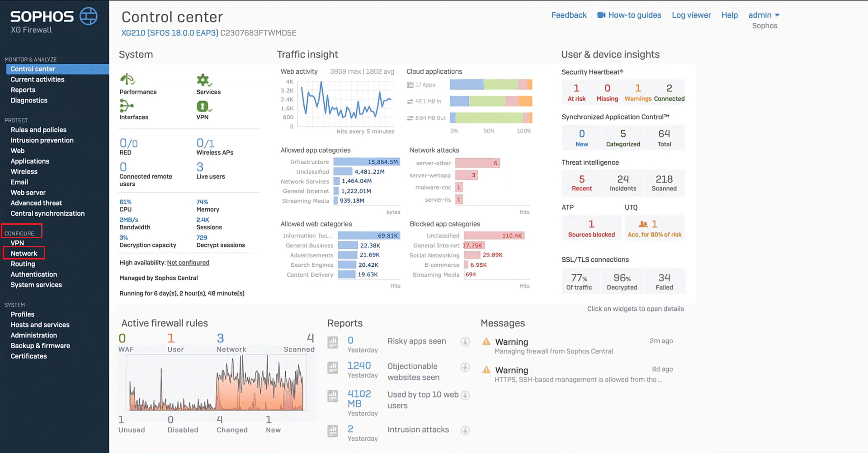Click the Intrusion attacks report arrow icon
868x453 pixels.
[465, 430]
